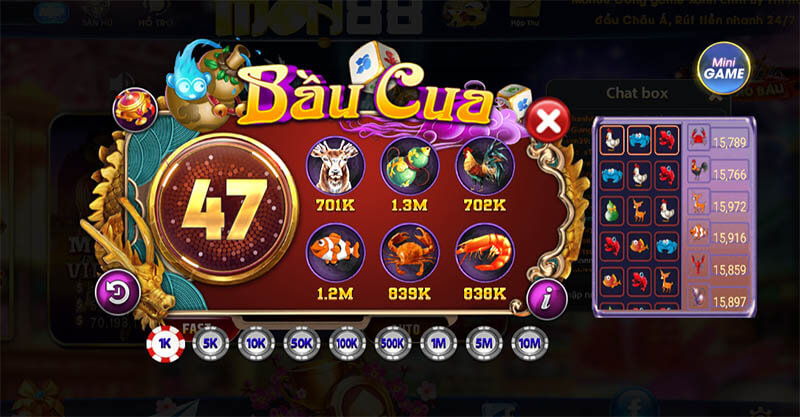The width and height of the screenshot is (800, 417).
Task: Open the history clock icon
Action: (x=118, y=292)
